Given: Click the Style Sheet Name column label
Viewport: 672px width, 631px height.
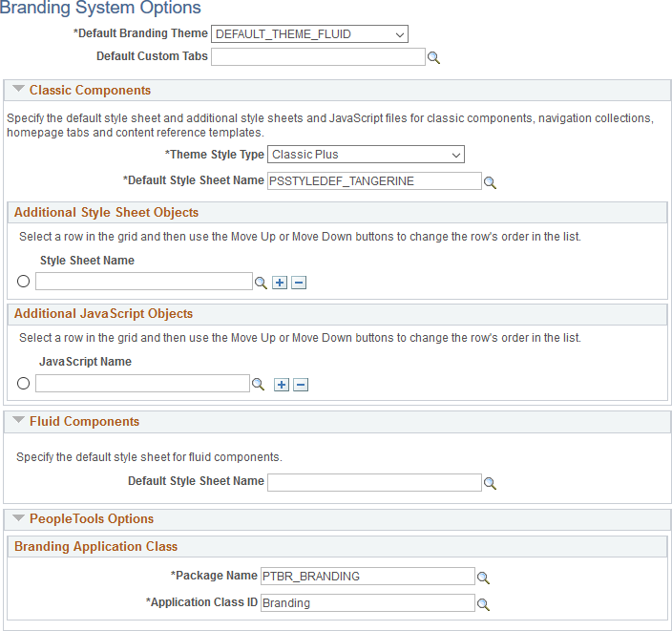Looking at the screenshot, I should click(87, 261).
